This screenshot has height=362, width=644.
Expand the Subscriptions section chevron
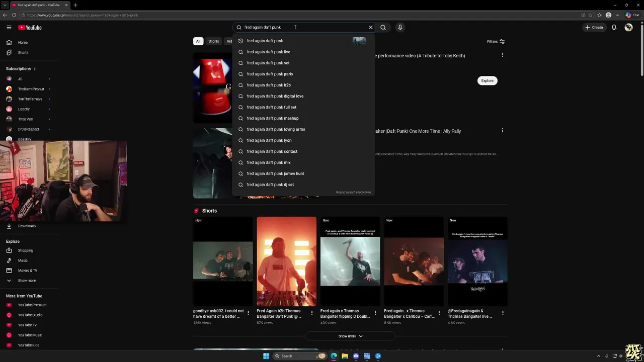[35, 68]
